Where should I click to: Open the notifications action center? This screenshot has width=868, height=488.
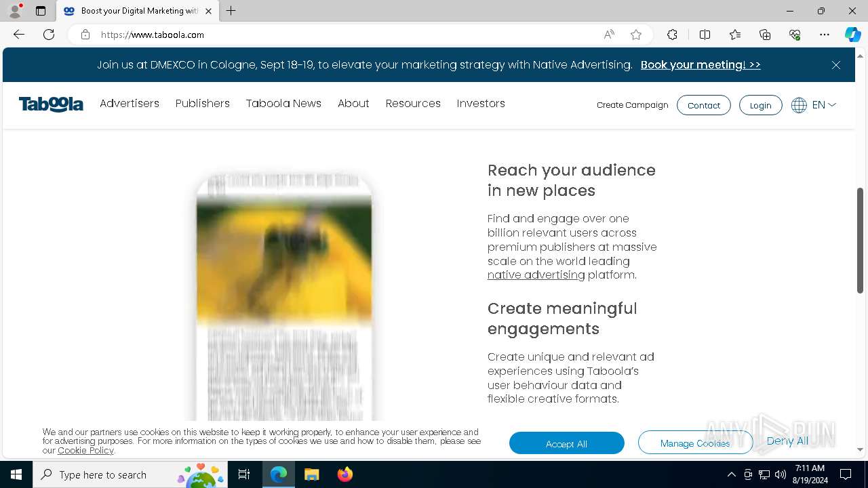click(846, 474)
